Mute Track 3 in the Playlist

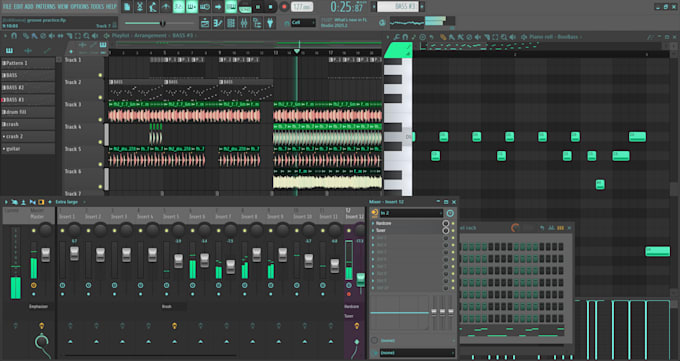pos(100,120)
